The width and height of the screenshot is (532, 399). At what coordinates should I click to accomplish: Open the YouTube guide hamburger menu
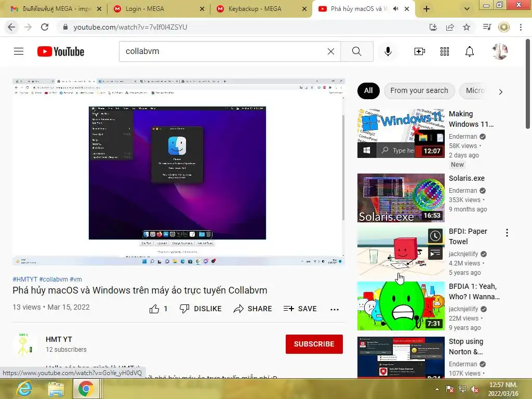click(19, 51)
